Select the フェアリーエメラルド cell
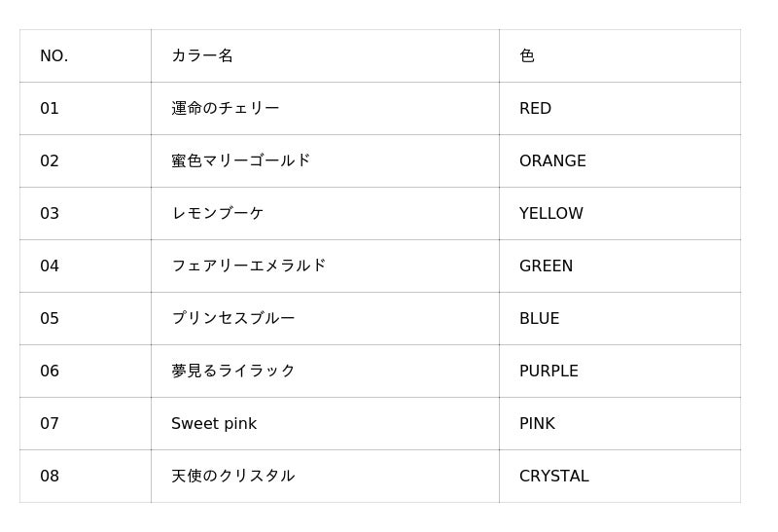 click(x=249, y=266)
